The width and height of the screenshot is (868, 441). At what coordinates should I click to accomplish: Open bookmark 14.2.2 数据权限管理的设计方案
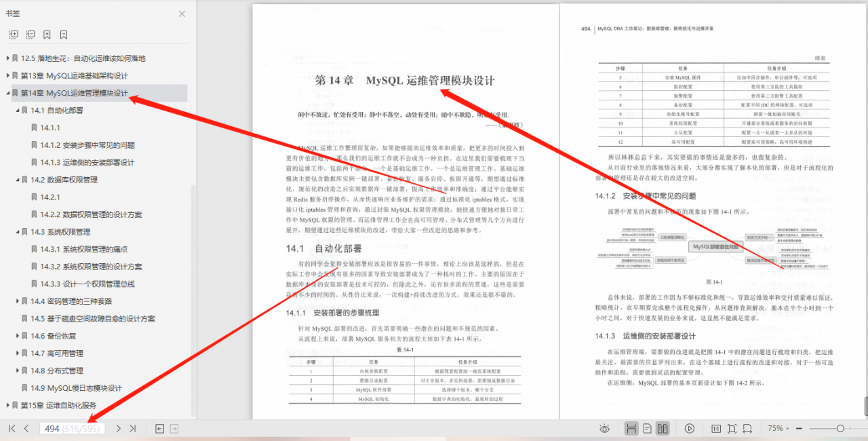point(91,214)
